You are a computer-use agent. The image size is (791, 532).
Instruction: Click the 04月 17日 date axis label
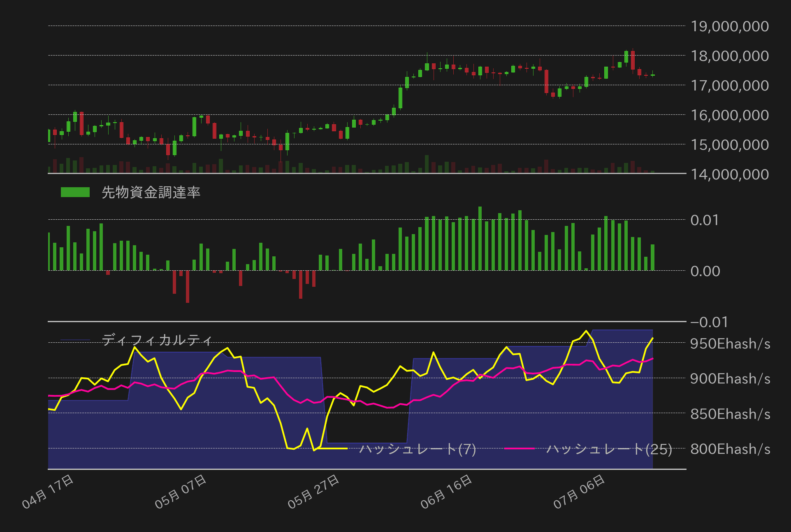[x=48, y=492]
